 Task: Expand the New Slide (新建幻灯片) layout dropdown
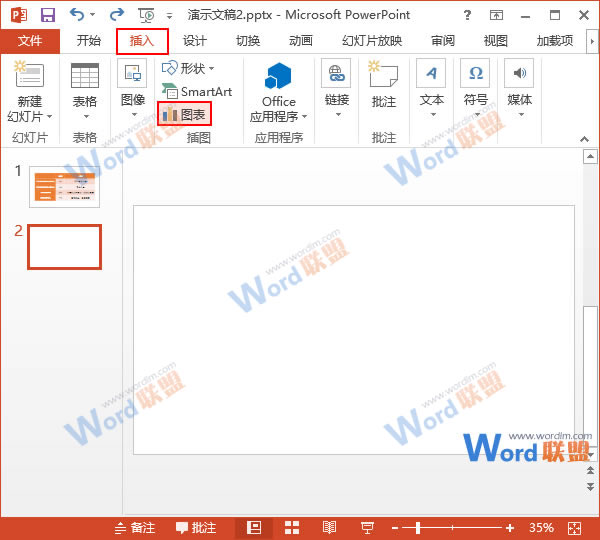(x=49, y=116)
